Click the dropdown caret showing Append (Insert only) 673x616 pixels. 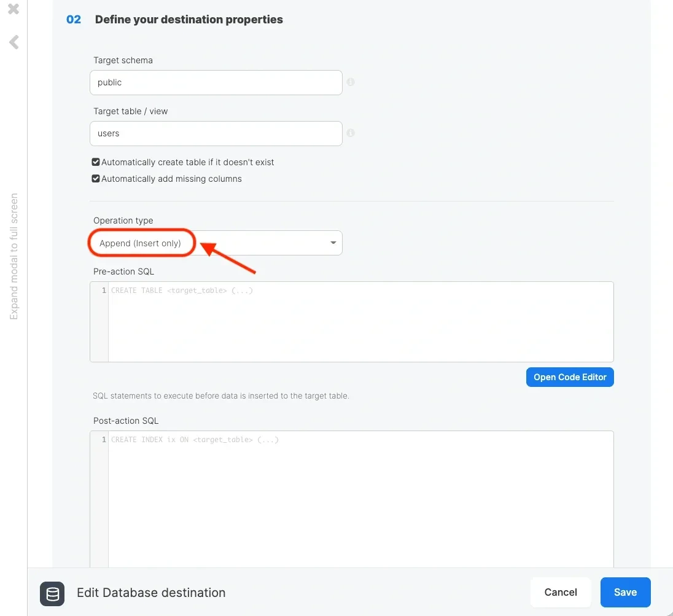click(332, 243)
